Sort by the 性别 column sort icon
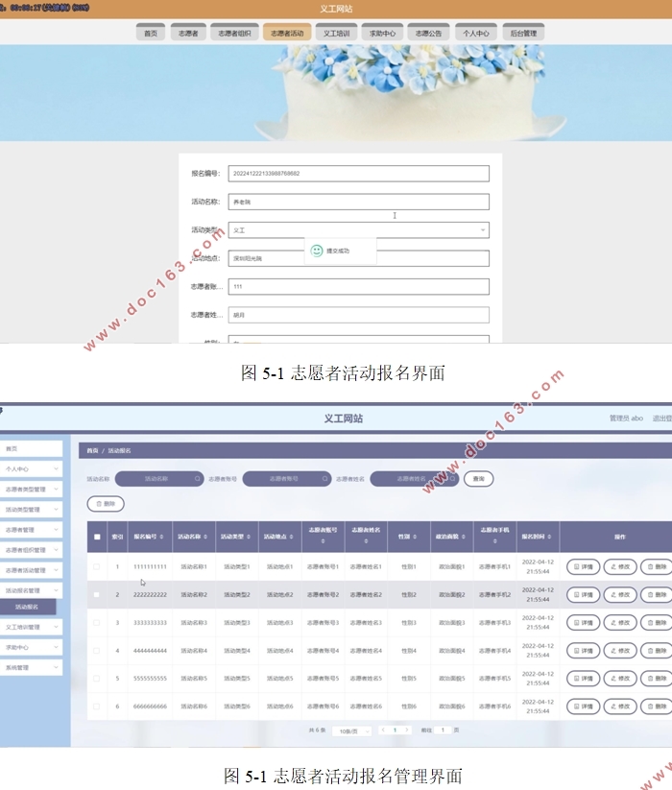 click(x=415, y=537)
